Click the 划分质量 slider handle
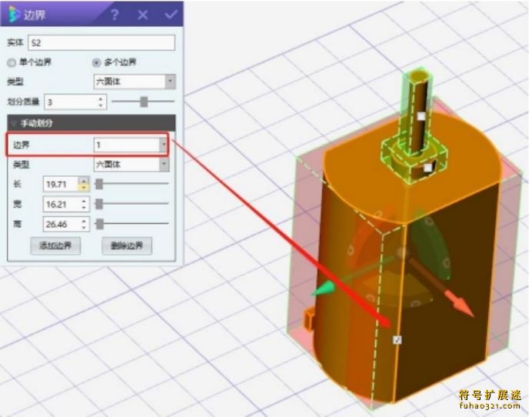 click(144, 102)
